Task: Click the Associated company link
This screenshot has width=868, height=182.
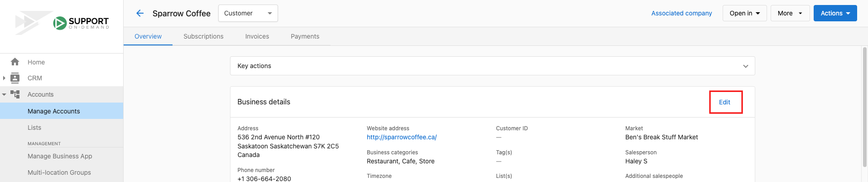Action: (x=681, y=13)
